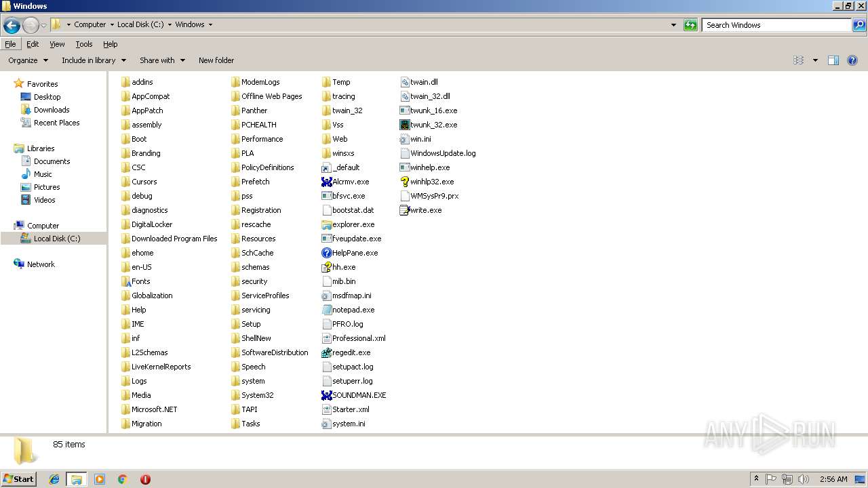This screenshot has width=868, height=488.
Task: Select Network in the navigation pane
Action: 41,264
